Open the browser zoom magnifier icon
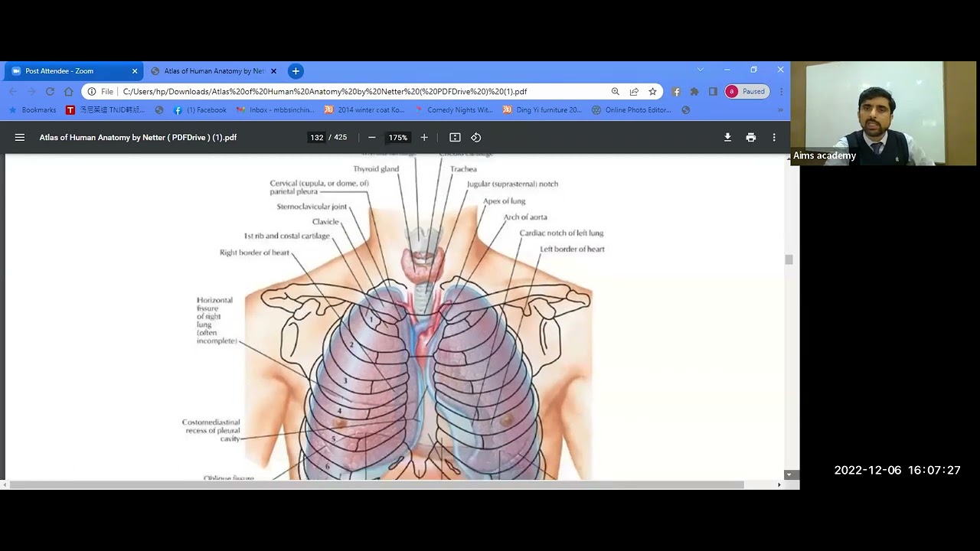Screen dimensions: 980x551 pyautogui.click(x=615, y=92)
